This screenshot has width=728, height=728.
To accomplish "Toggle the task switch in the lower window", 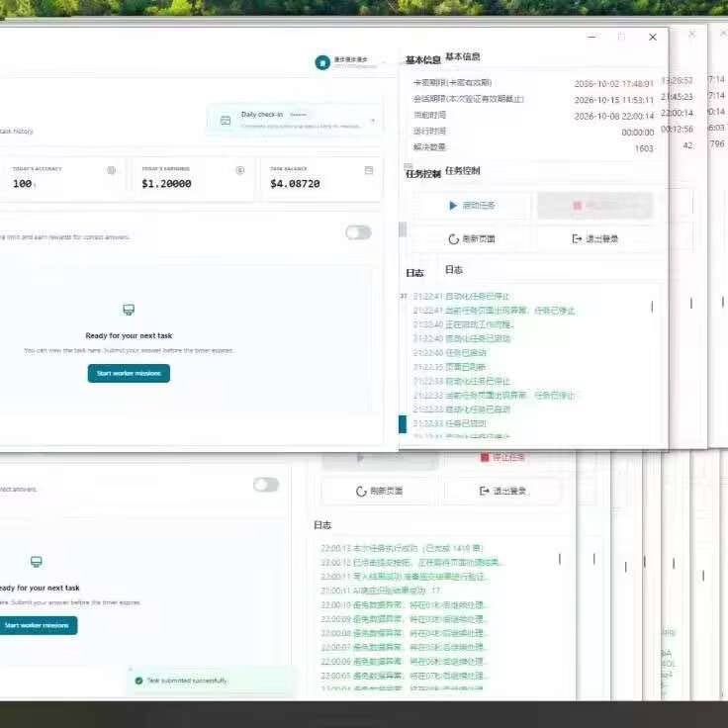I will 266,485.
